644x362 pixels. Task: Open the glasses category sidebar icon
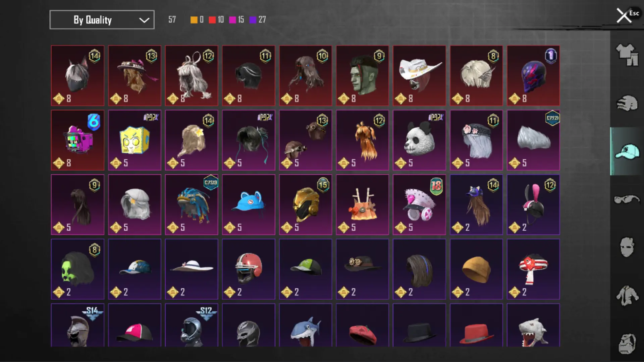pyautogui.click(x=627, y=199)
